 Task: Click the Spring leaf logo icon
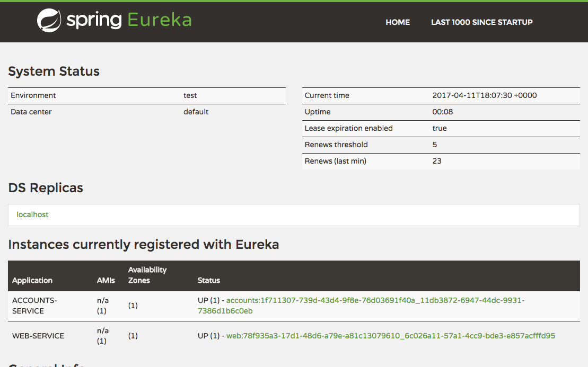tap(49, 20)
